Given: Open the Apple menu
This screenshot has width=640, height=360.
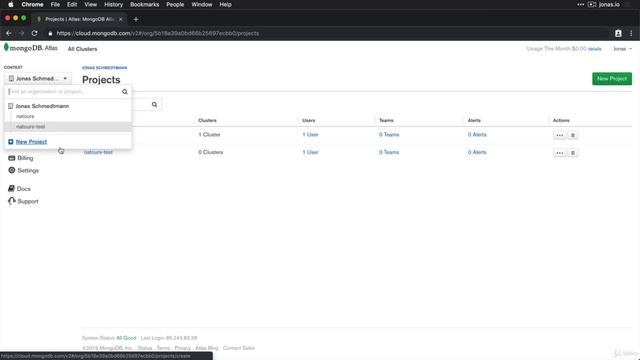Looking at the screenshot, I should [11, 4].
